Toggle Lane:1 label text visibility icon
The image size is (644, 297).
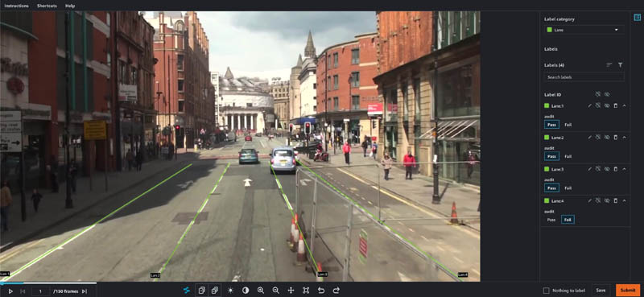tap(598, 105)
